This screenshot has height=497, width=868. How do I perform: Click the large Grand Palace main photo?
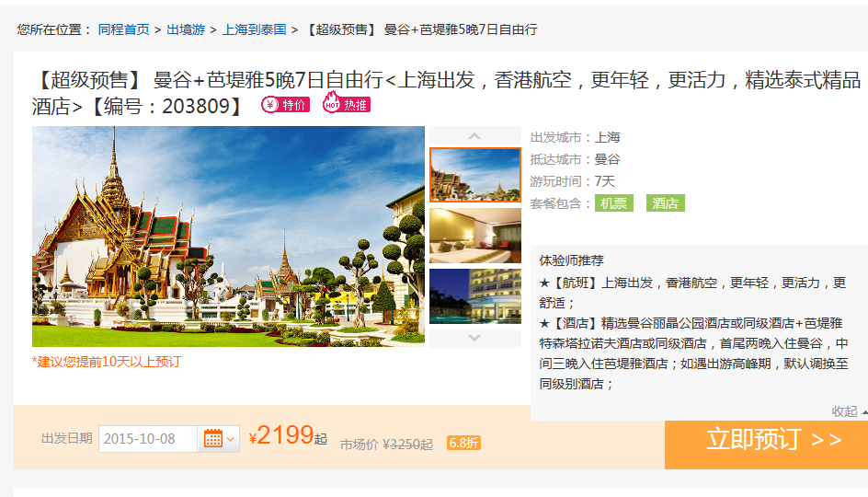tap(228, 237)
